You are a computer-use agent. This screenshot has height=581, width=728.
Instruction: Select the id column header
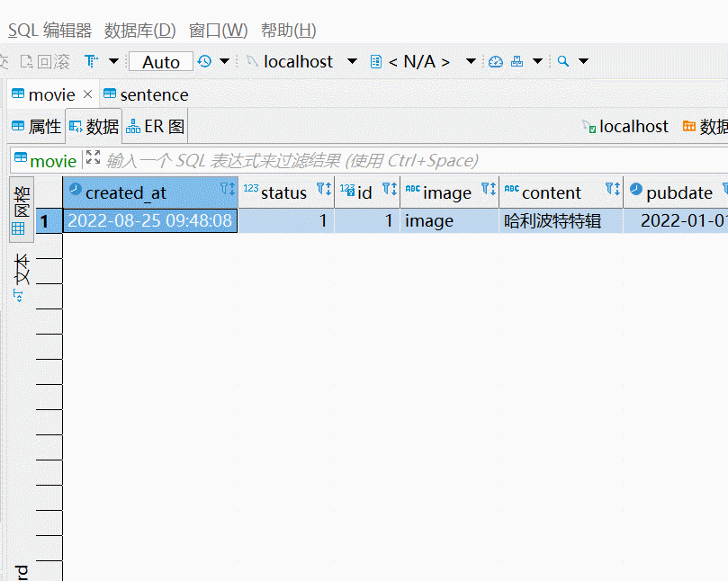click(x=367, y=192)
